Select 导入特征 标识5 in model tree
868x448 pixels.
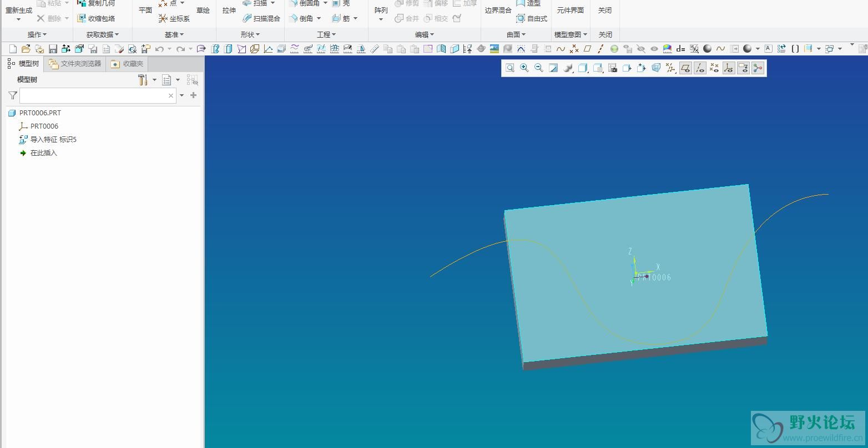point(48,139)
